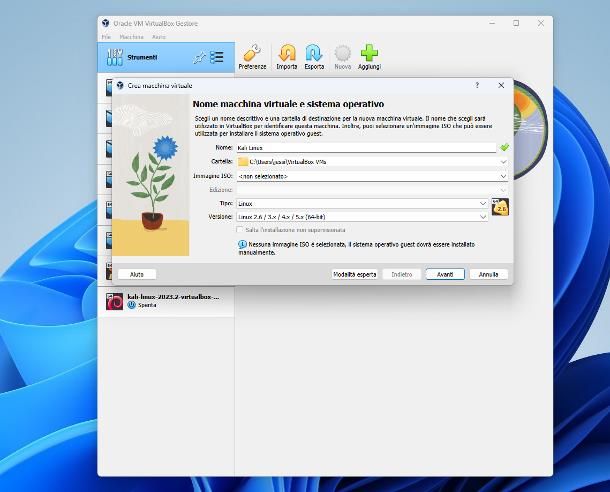Select the kali-linux-2023.2-virtualbox VM entry

[166, 301]
